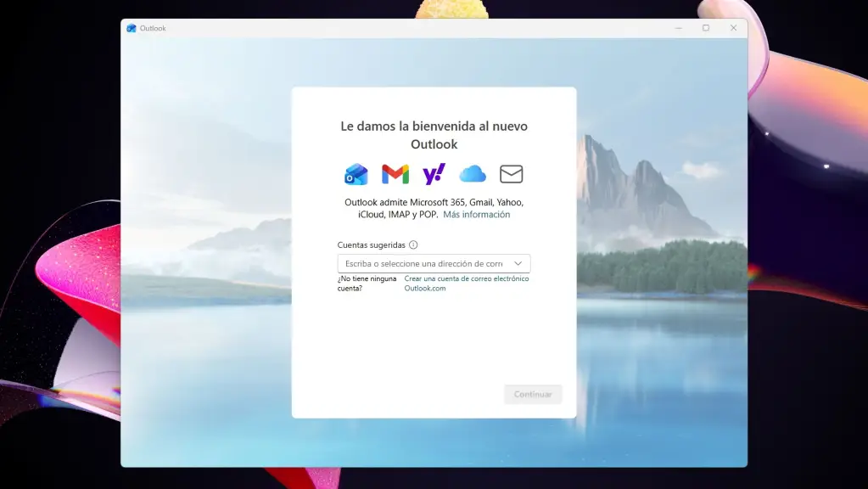Click the info icon beside Cuentas sugeridas
Screen dimensions: 868x489
click(413, 245)
